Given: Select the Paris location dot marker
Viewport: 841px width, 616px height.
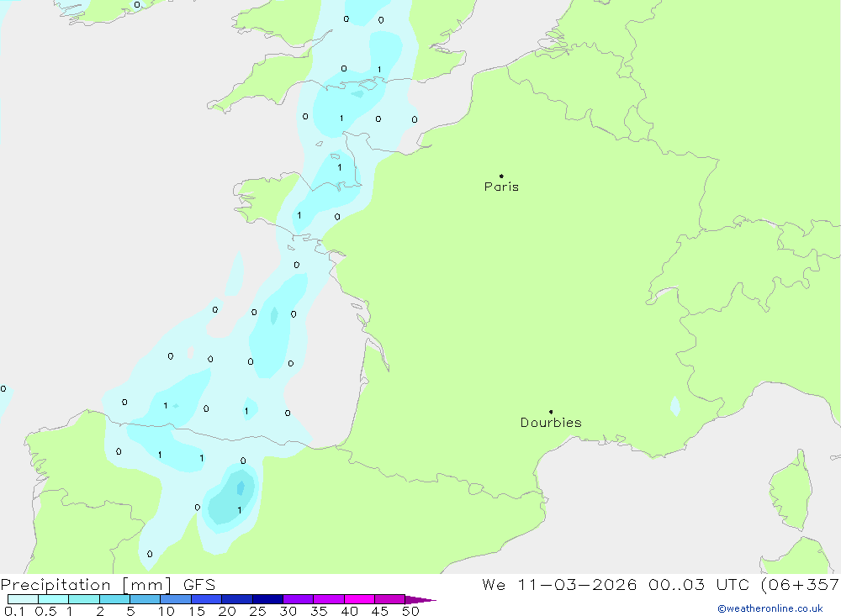Looking at the screenshot, I should tap(501, 176).
